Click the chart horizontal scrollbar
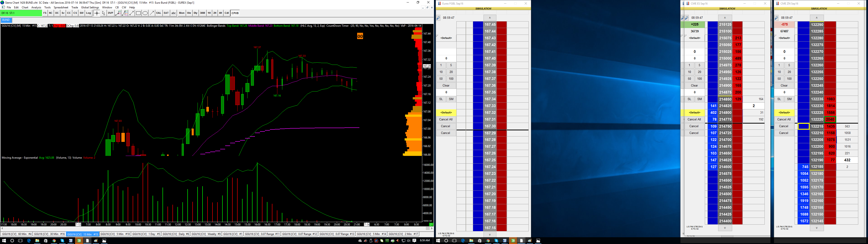 tap(216, 228)
